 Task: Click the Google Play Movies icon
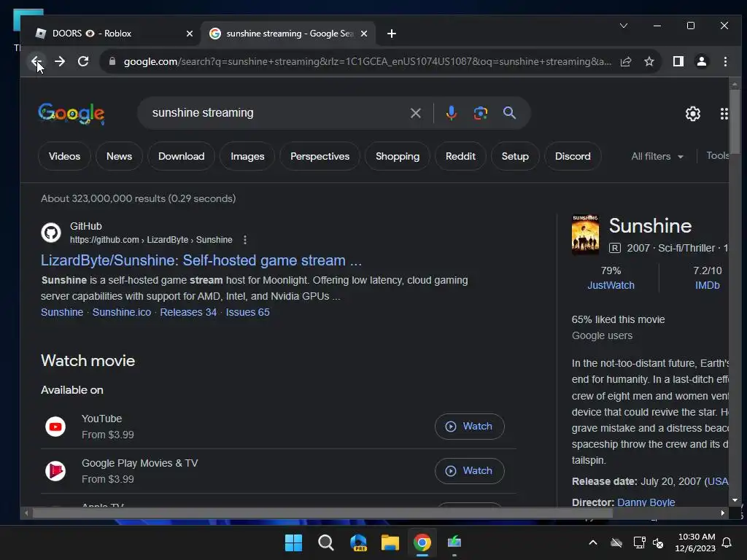point(55,471)
